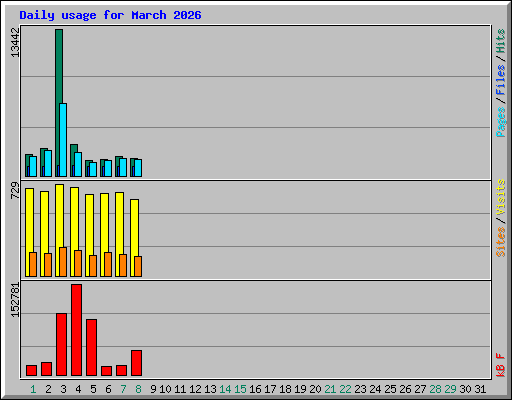Screen dimensions: 512x400
Task: Click the cyan Pages bar for day 6
Action: pos(108,169)
